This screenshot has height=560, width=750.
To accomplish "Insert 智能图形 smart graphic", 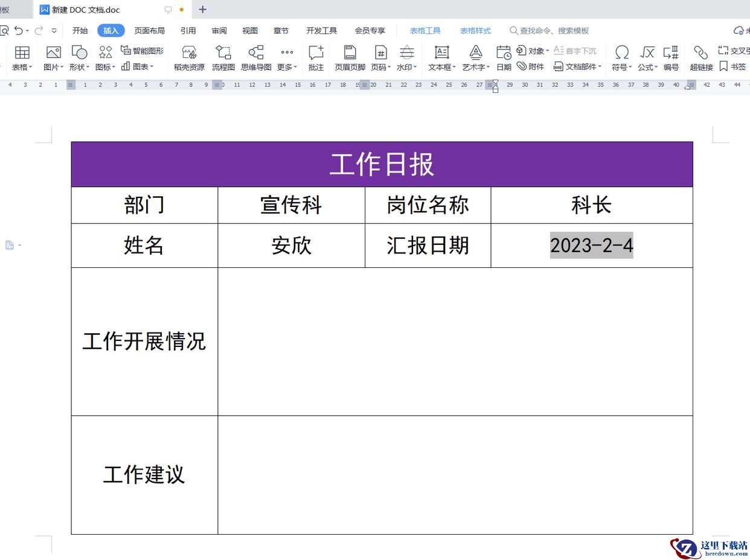I will [142, 51].
